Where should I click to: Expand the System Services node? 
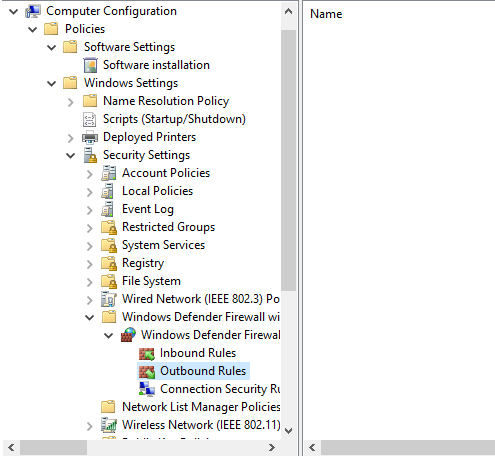point(89,246)
